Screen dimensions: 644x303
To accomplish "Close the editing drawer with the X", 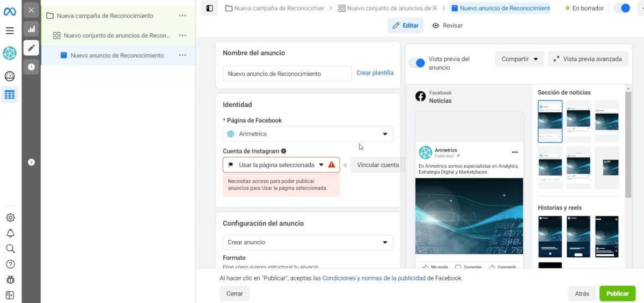I will [31, 10].
